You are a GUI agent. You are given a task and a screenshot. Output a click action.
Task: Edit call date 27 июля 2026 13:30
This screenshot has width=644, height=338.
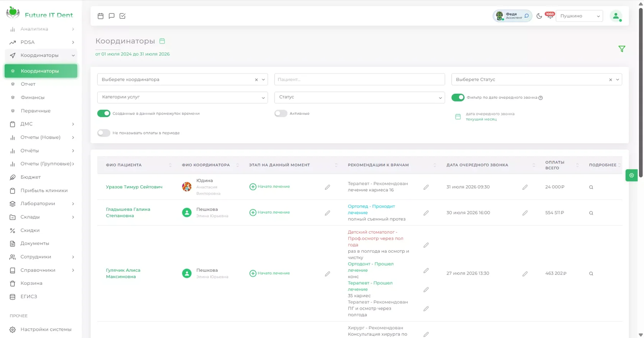[x=525, y=274]
